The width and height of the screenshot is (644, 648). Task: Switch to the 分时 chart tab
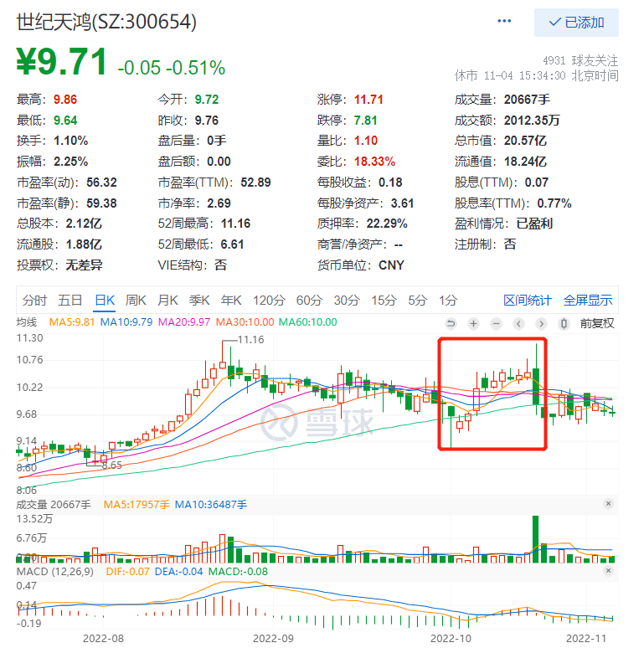click(x=34, y=301)
